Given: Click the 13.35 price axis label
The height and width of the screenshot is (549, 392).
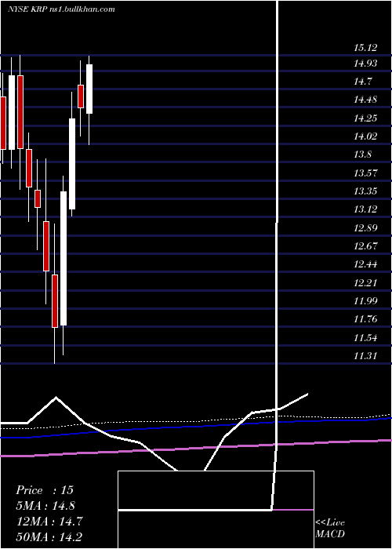Looking at the screenshot, I should click(365, 191).
